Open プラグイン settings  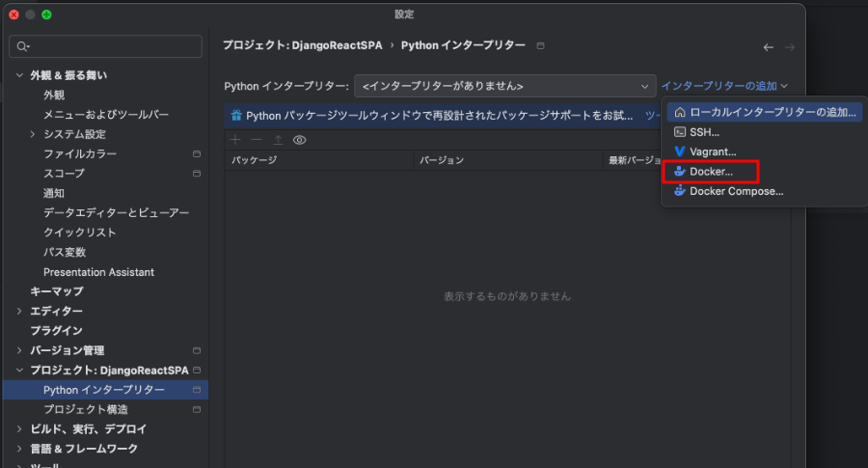(x=56, y=331)
